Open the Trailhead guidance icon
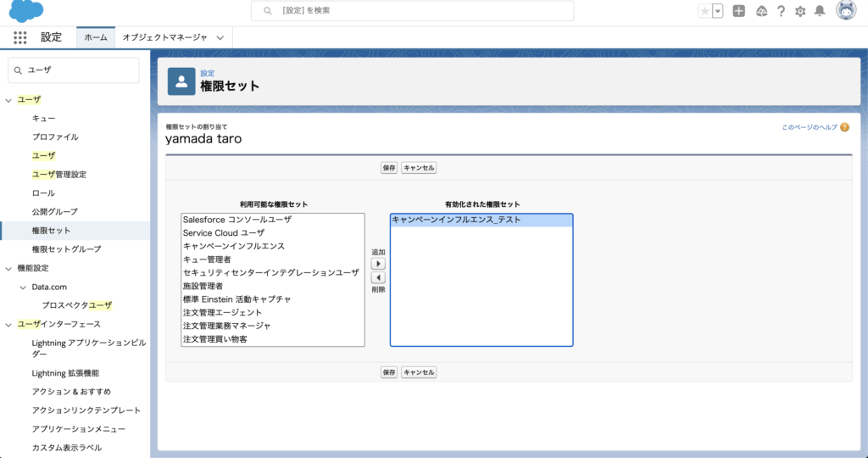The height and width of the screenshot is (458, 868). [762, 11]
